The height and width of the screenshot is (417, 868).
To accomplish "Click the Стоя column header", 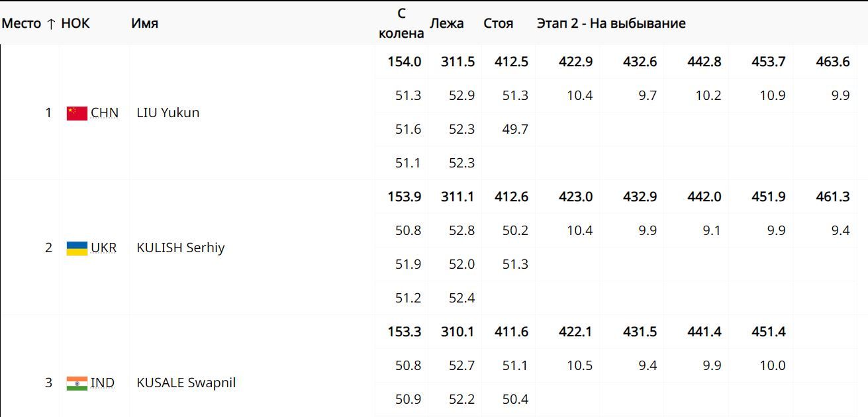I will tap(499, 24).
